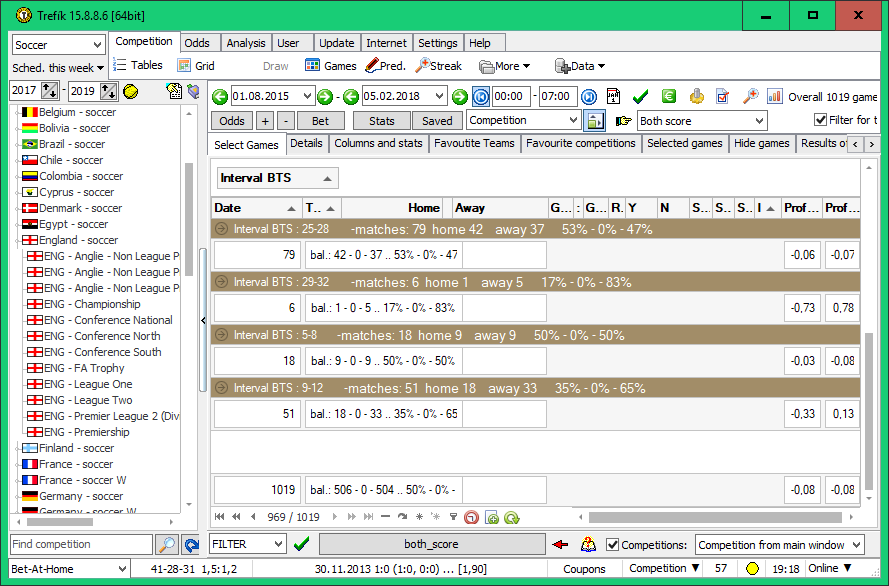Open the Tables view toolbar item
This screenshot has width=889, height=586.
point(138,65)
